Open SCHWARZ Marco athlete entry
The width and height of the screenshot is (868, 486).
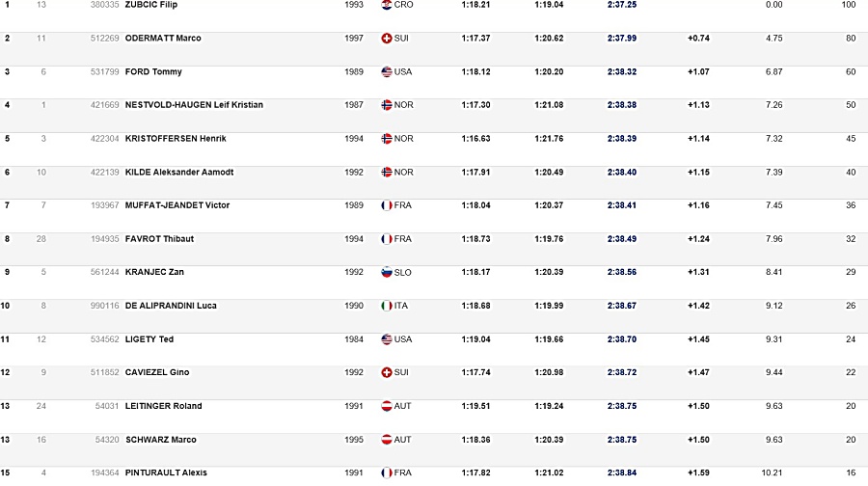tap(160, 440)
